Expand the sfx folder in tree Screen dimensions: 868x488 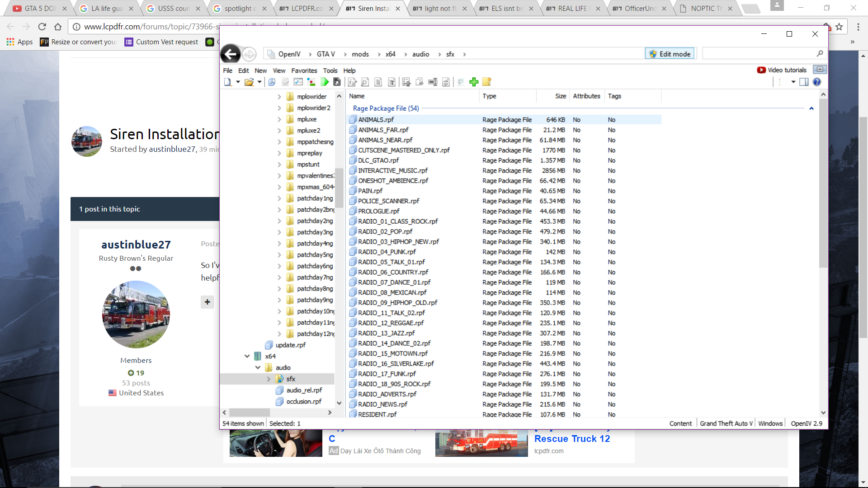pos(269,379)
